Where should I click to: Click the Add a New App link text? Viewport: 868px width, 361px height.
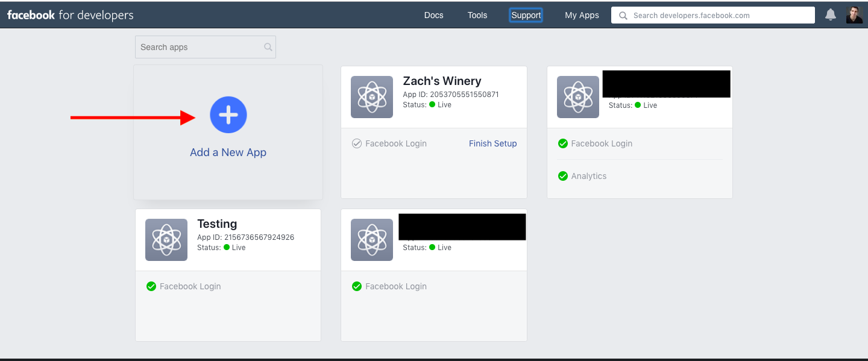click(x=228, y=152)
